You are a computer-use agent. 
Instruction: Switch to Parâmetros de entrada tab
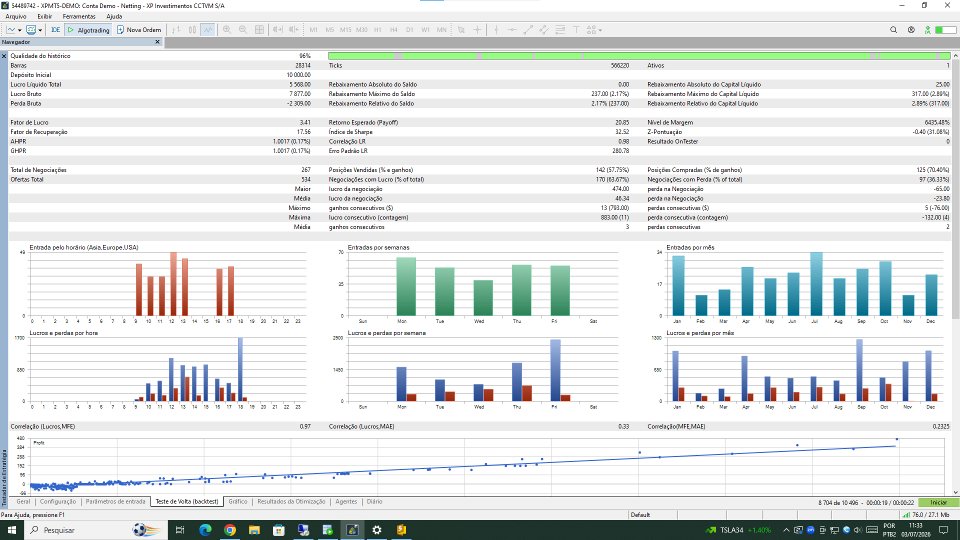(x=116, y=501)
